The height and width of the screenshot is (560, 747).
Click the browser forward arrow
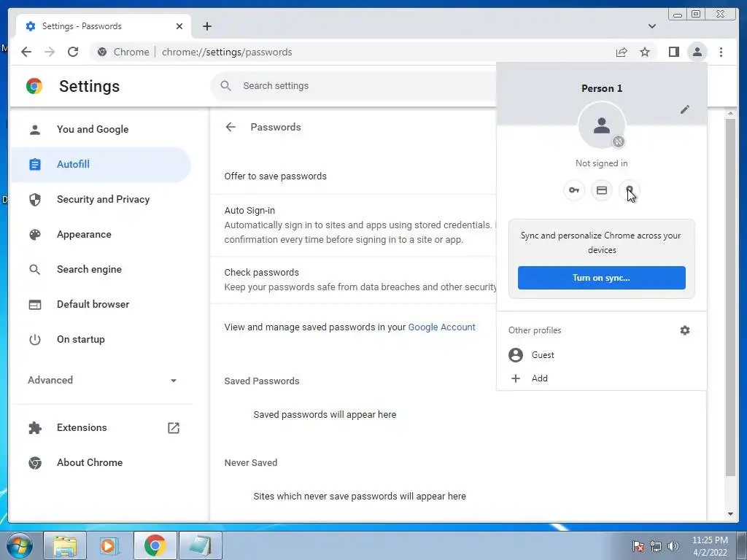(50, 52)
